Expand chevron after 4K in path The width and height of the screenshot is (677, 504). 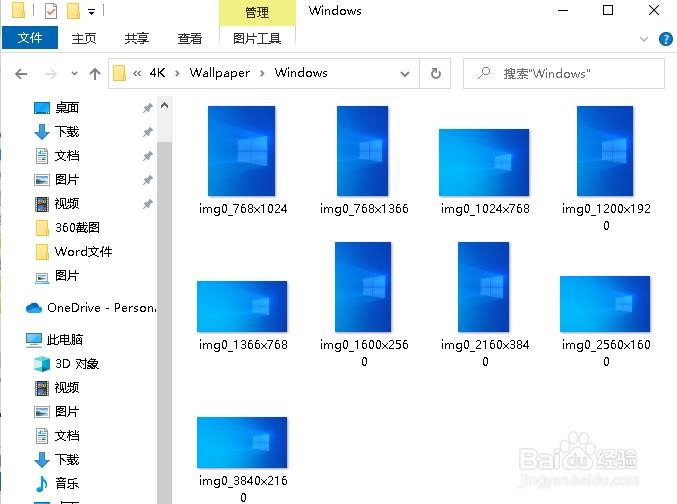pyautogui.click(x=177, y=73)
